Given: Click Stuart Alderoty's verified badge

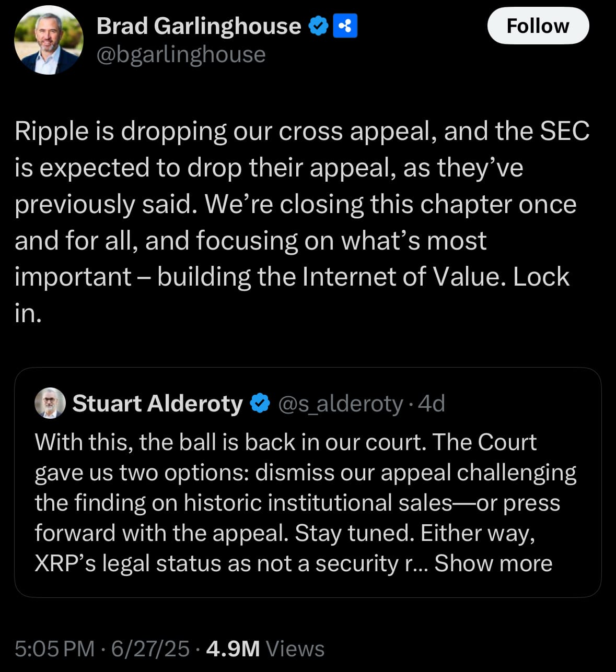Looking at the screenshot, I should (x=260, y=404).
